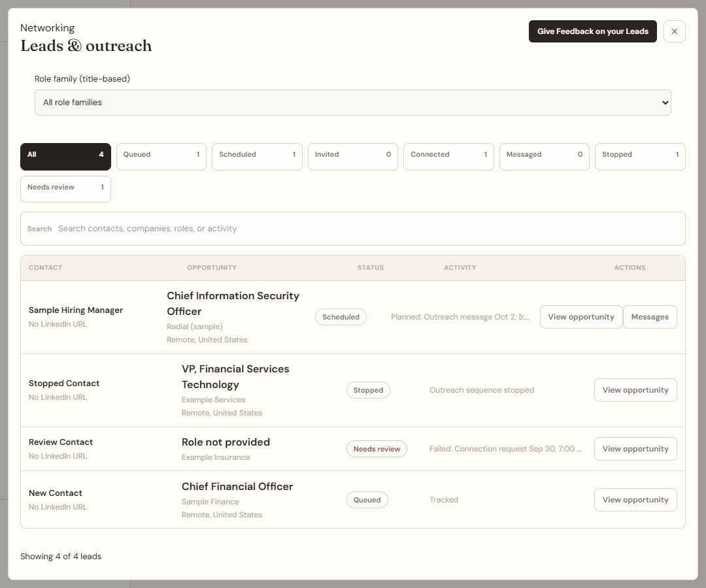The width and height of the screenshot is (706, 588).
Task: Open the All role families dropdown
Action: click(x=352, y=103)
